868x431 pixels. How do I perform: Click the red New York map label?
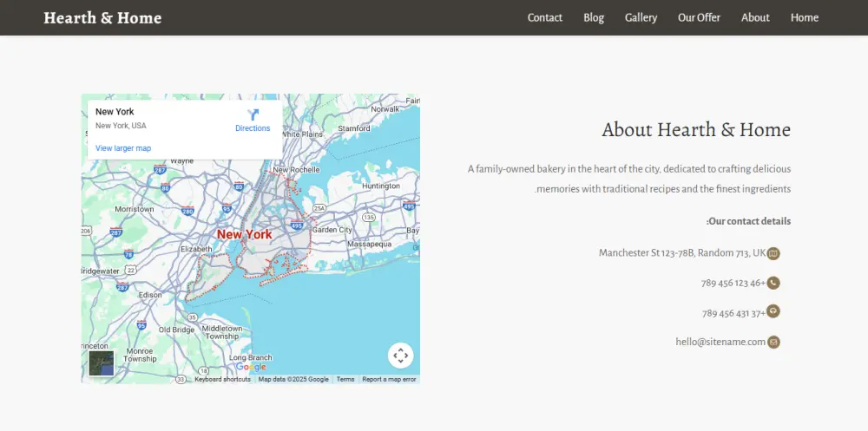(x=244, y=235)
